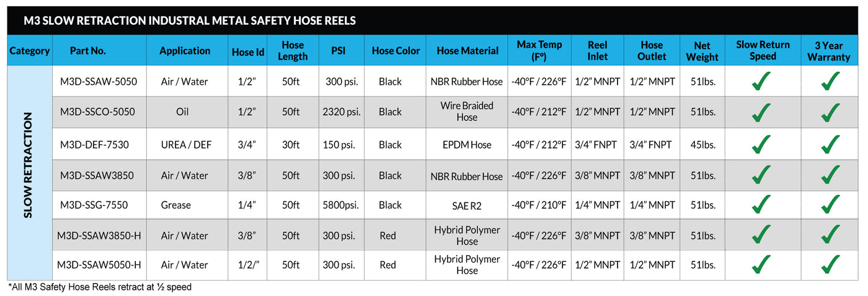Click the Max Temp column header
Image resolution: width=868 pixels, height=296 pixels.
point(539,51)
